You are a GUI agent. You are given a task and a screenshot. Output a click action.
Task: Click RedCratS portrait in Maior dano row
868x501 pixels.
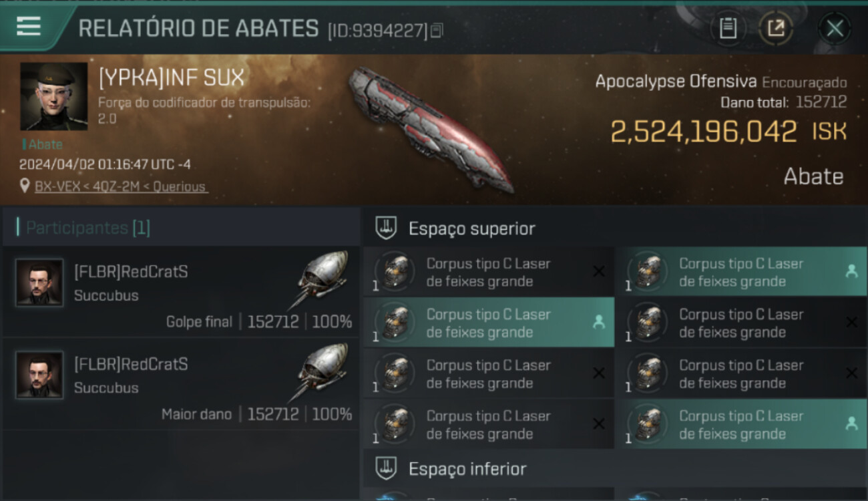(39, 375)
